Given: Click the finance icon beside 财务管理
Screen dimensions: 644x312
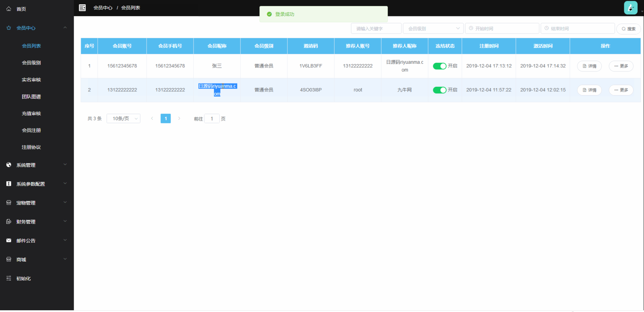Looking at the screenshot, I should (9, 221).
